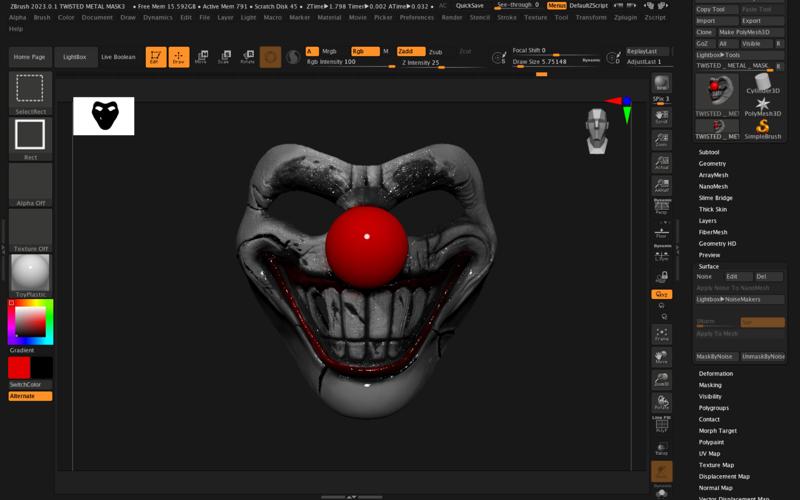This screenshot has width=800, height=500.
Task: Click the LightBox button
Action: (75, 57)
